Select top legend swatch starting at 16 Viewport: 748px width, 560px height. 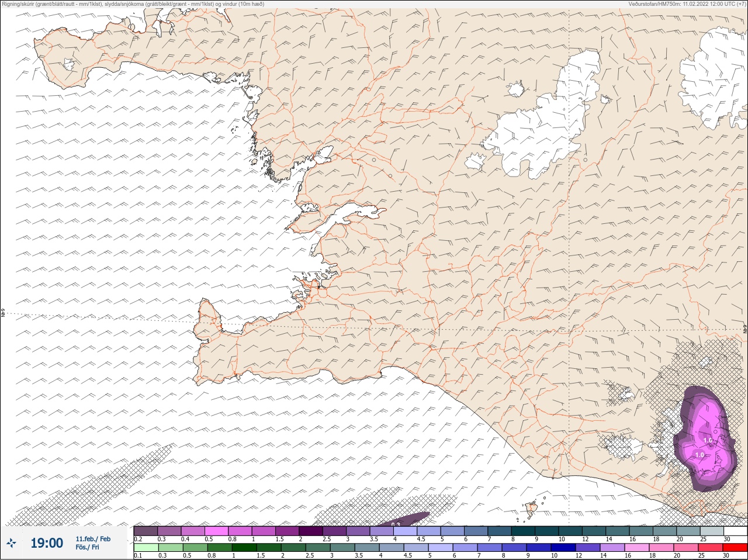[x=642, y=531]
